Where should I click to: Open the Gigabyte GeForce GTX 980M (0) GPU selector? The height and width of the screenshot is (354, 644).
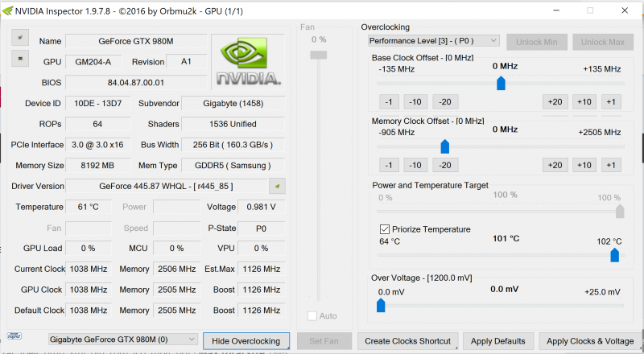coord(122,340)
